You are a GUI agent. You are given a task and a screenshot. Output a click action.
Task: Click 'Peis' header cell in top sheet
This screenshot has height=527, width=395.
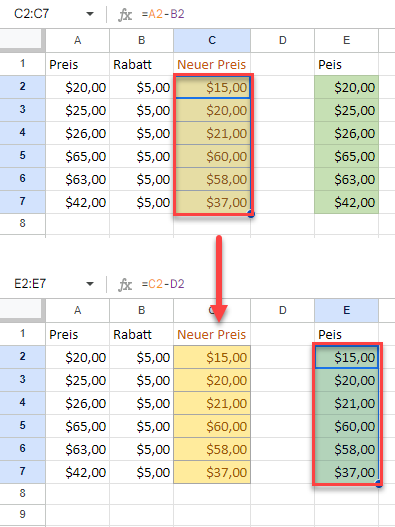tap(346, 64)
